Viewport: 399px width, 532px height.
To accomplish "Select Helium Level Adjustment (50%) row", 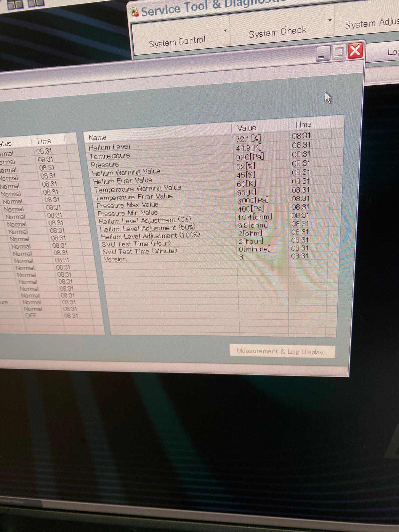I will click(147, 228).
